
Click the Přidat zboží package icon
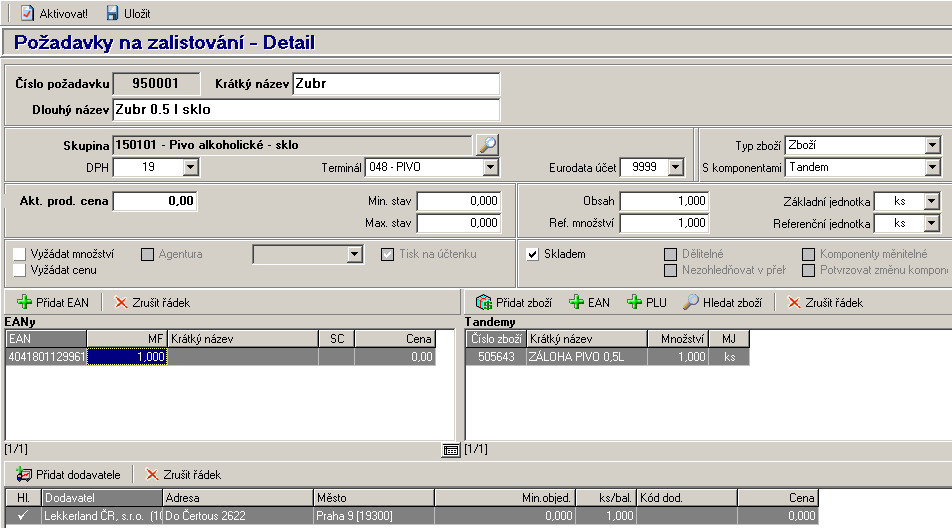click(484, 302)
